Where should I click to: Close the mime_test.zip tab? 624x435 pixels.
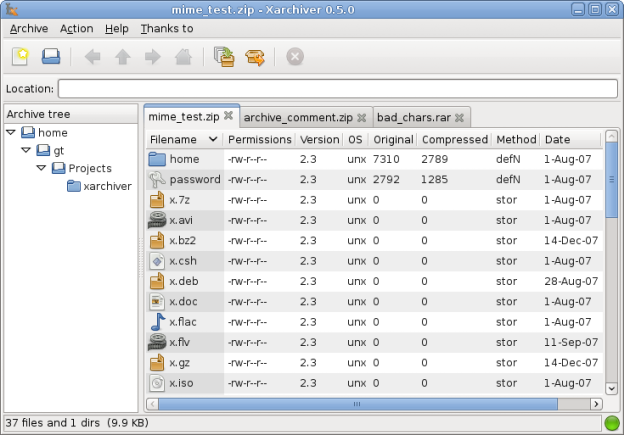coord(228,116)
